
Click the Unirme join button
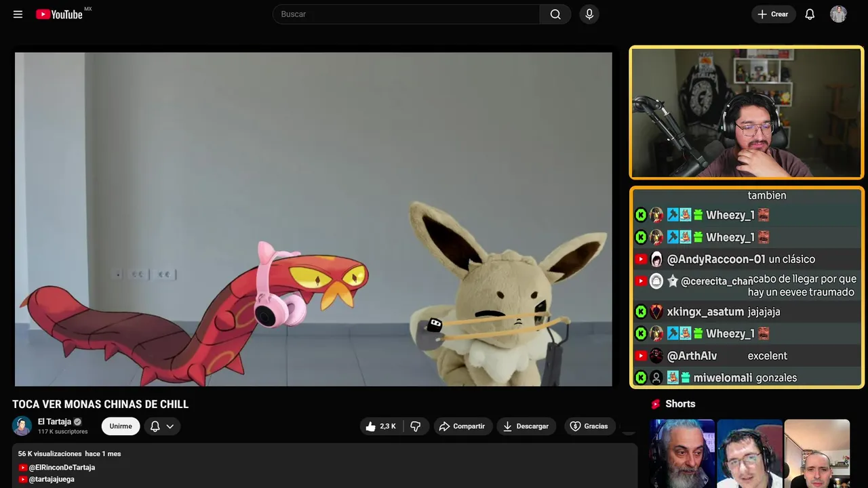pos(121,426)
